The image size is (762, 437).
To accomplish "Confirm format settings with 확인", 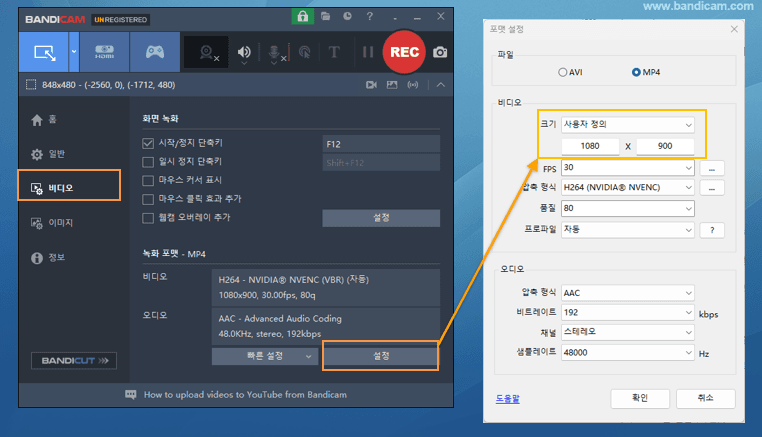I will pos(640,399).
